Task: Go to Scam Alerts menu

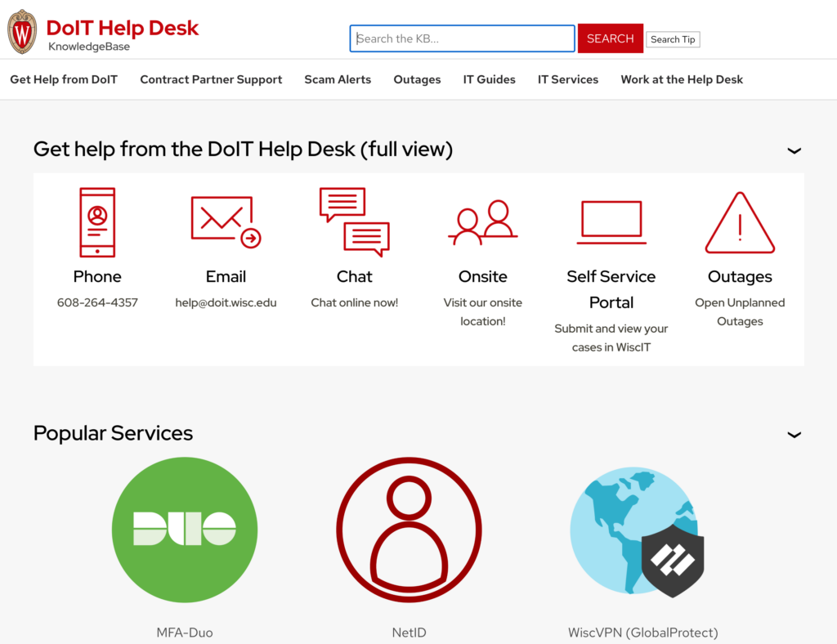Action: click(338, 79)
